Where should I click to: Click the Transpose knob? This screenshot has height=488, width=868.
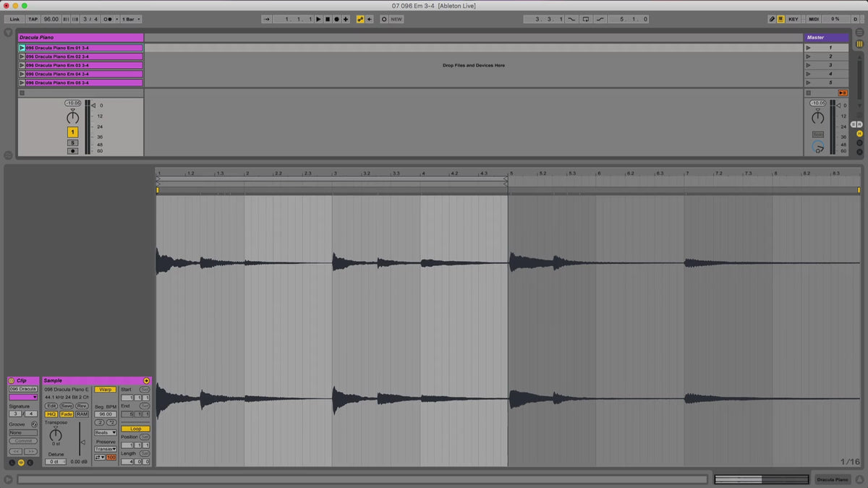click(x=56, y=435)
